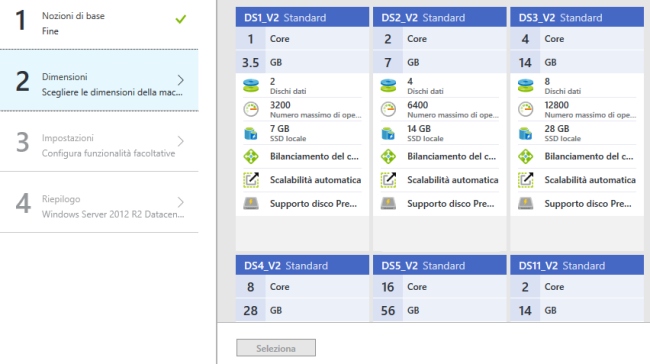This screenshot has height=364, width=650.
Task: Click the load balancing icon in DS2_V2 card
Action: (388, 156)
